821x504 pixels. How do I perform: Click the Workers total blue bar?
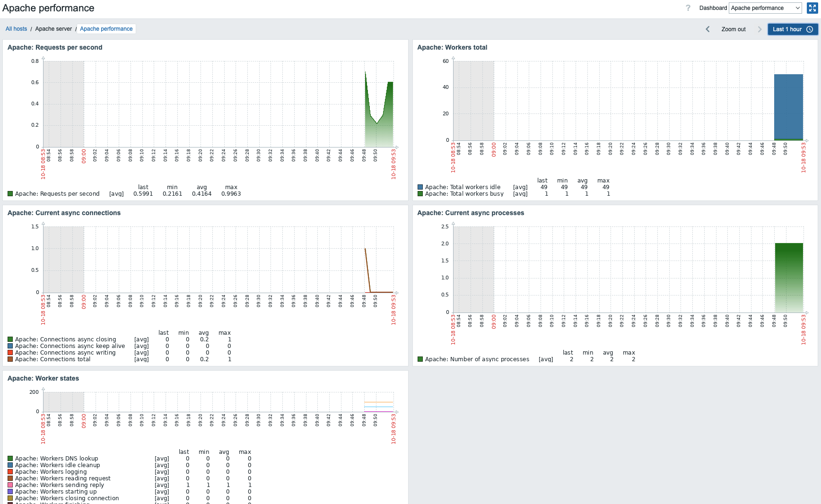[788, 106]
